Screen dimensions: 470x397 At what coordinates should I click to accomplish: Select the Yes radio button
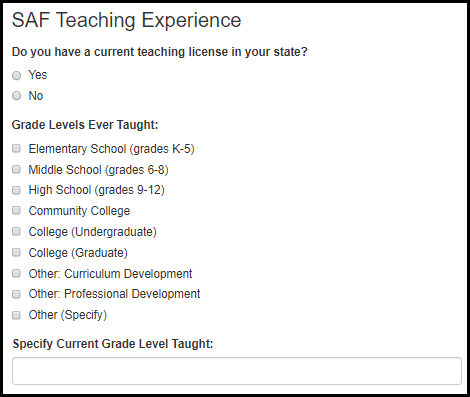16,76
